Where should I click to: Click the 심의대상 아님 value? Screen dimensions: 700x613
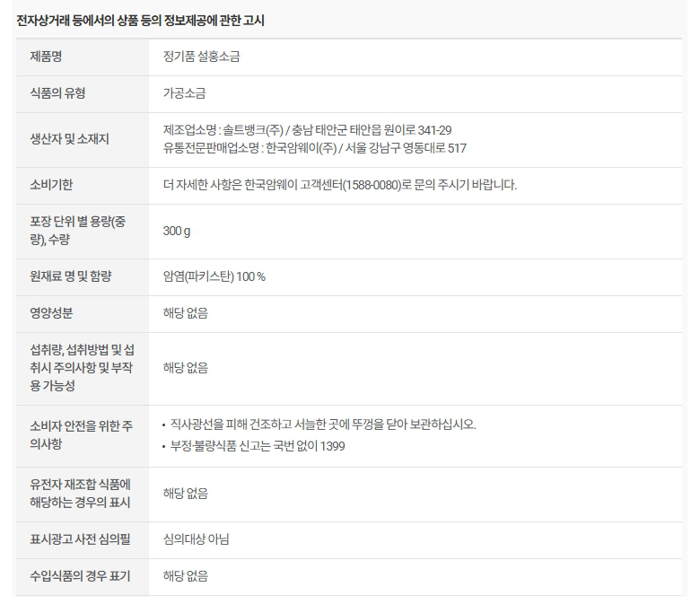196,539
